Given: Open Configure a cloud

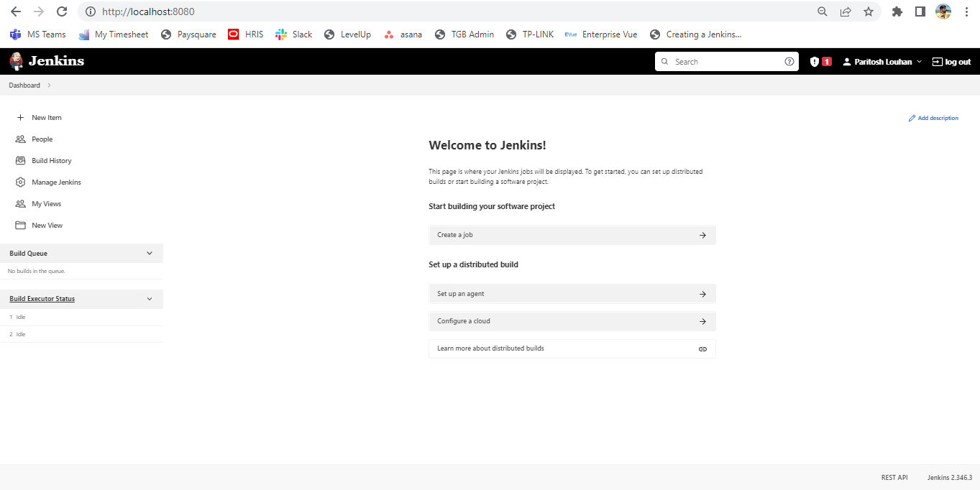Looking at the screenshot, I should click(572, 321).
